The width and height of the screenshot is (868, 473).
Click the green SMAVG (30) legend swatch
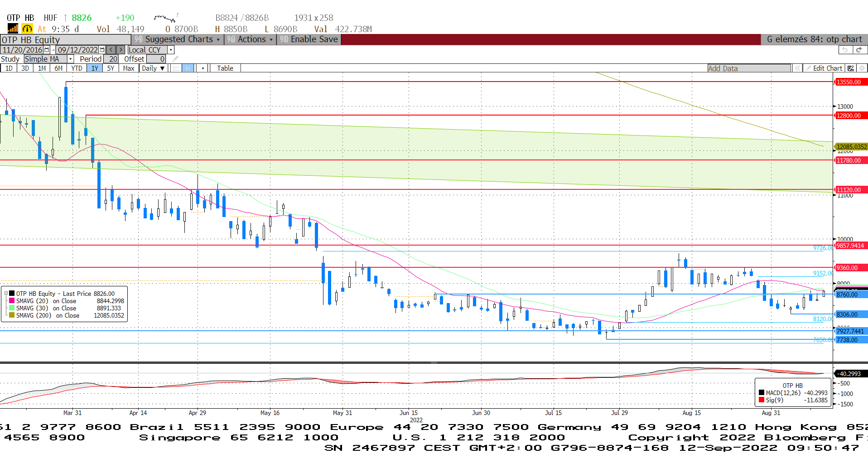coord(12,308)
